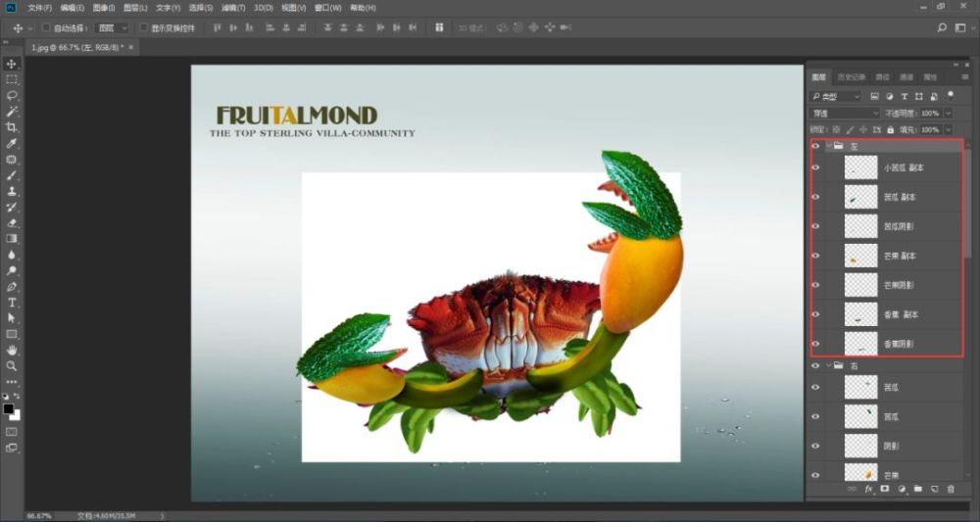Select the Pen tool
This screenshot has height=522, width=980.
[x=11, y=287]
